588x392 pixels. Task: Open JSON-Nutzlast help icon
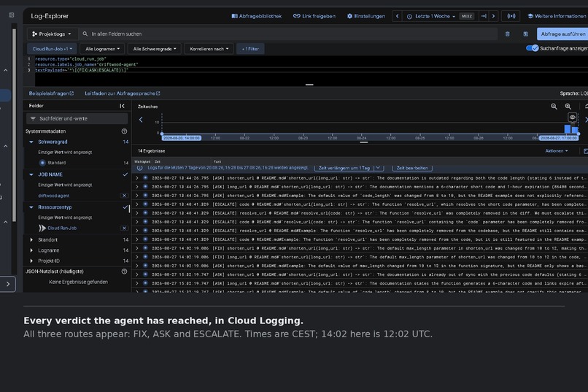(124, 272)
